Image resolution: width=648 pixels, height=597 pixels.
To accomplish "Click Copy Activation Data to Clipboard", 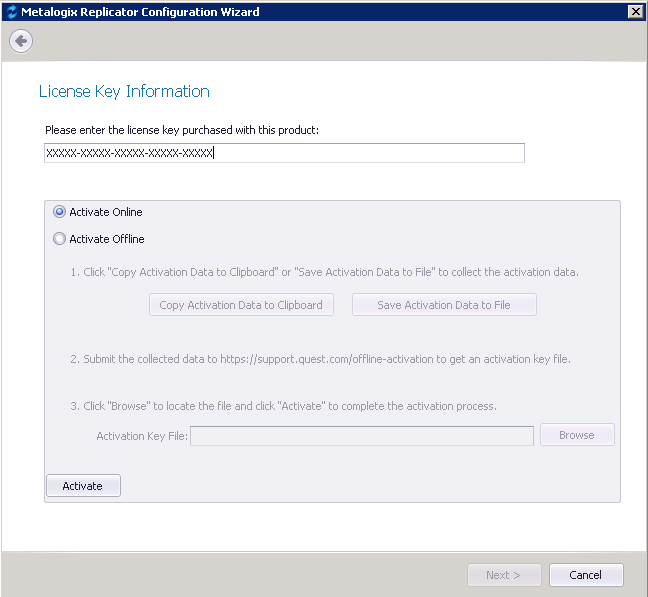I will click(x=241, y=305).
